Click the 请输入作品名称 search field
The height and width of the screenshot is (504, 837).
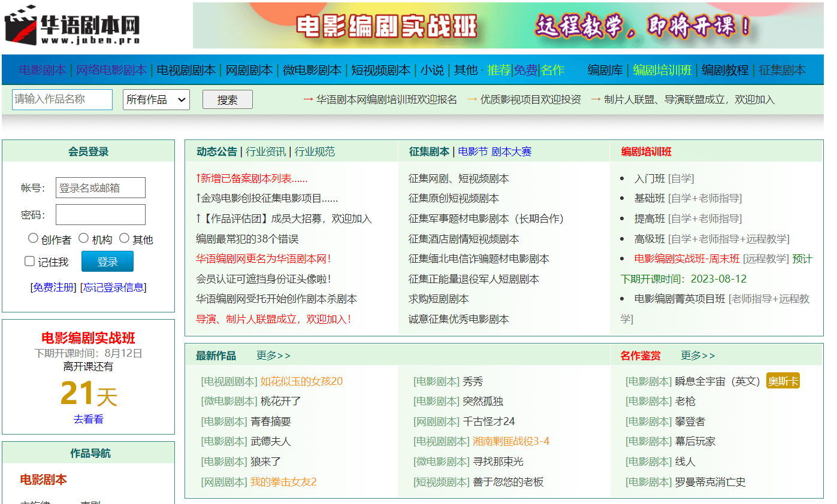62,99
